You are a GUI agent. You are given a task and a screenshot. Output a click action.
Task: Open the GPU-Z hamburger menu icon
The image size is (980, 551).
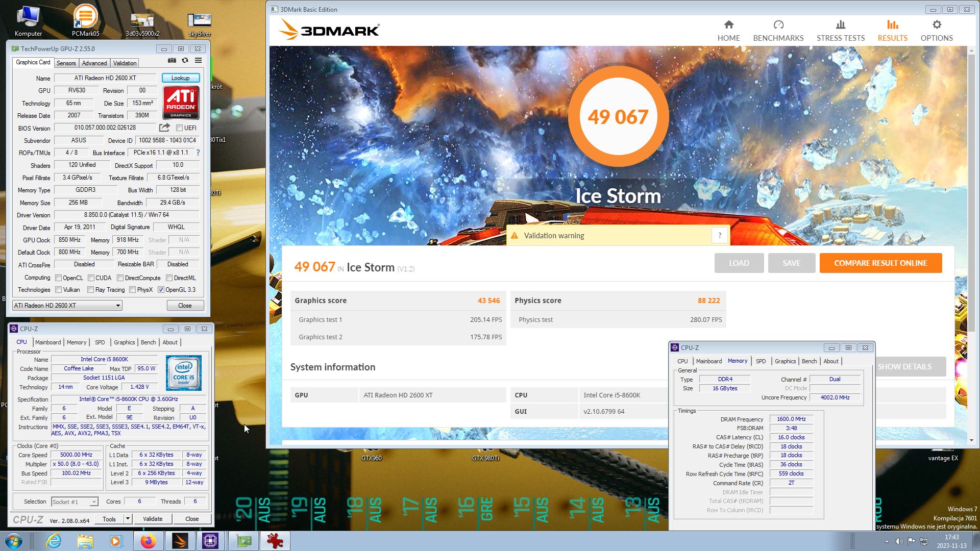(198, 61)
